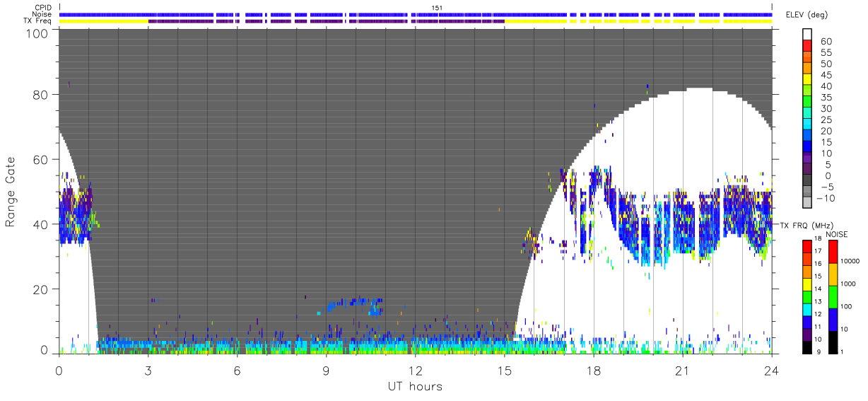Pick the black swatch in the NOISE legend

click(x=832, y=342)
